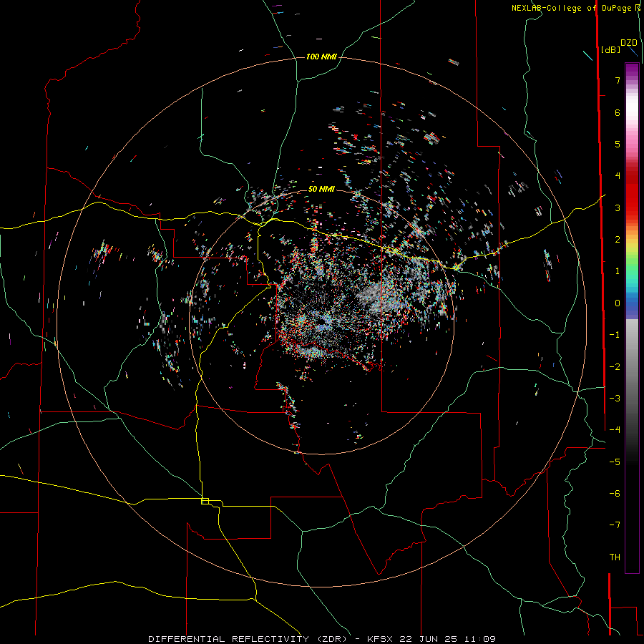644x644 pixels.
Task: Click the -4 value on the scale
Action: click(615, 430)
